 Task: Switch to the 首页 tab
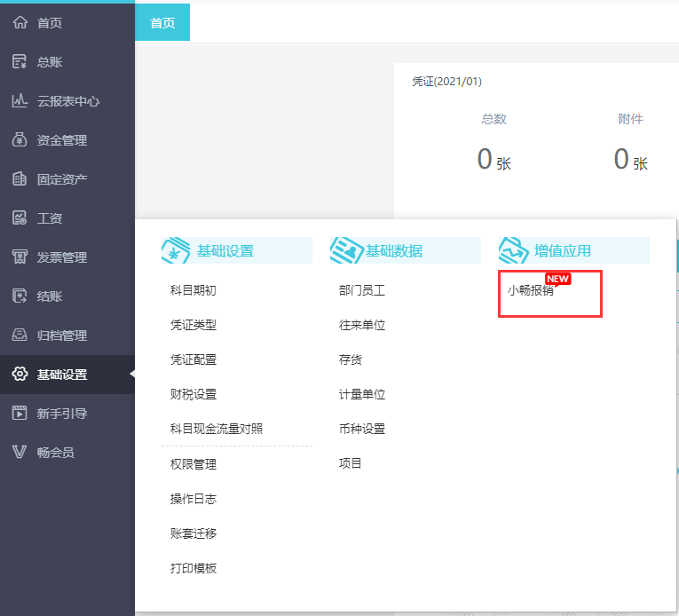pos(162,23)
